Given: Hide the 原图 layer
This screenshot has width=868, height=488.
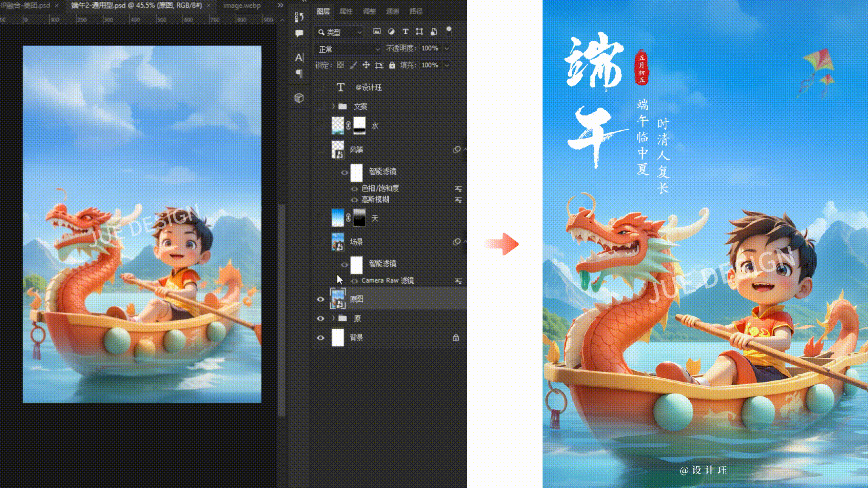Looking at the screenshot, I should tap(320, 299).
